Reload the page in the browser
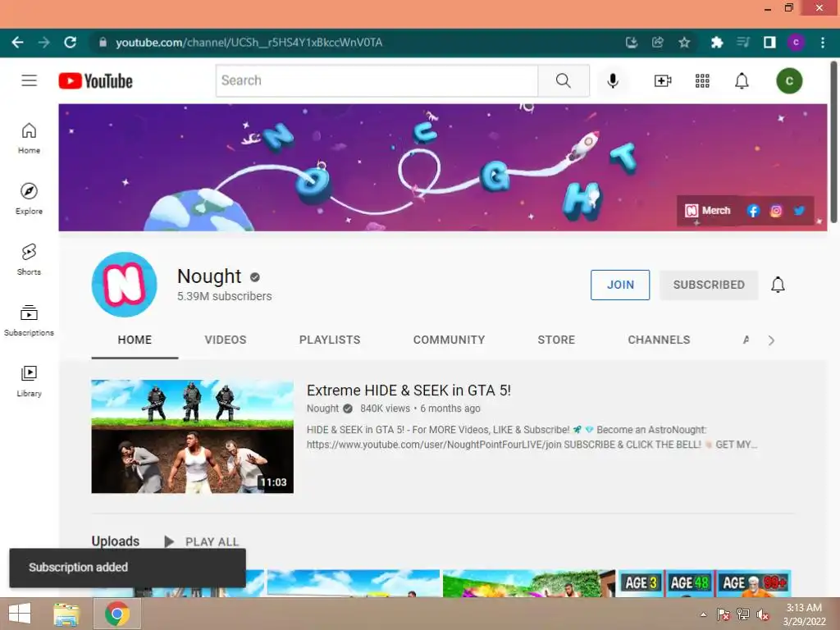This screenshot has height=630, width=840. pos(71,43)
